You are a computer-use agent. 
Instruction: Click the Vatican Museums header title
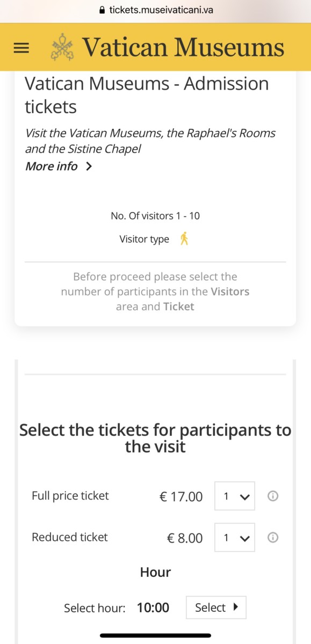click(x=183, y=47)
